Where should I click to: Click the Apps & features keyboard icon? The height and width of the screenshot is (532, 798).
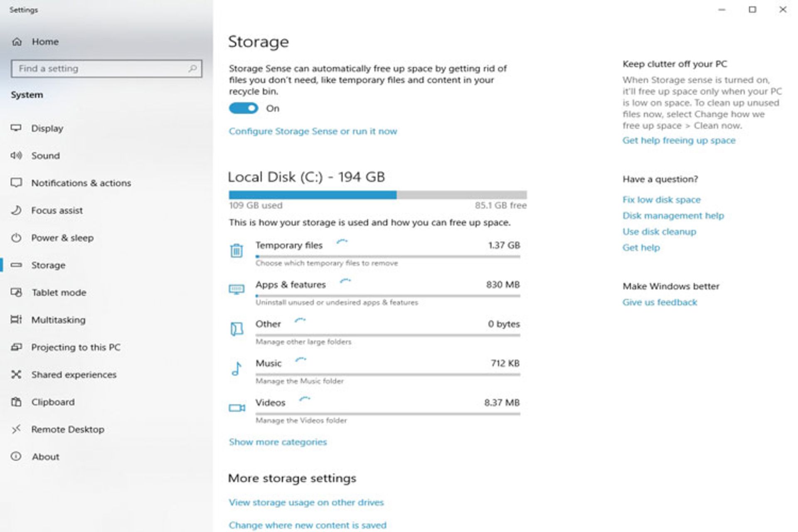(236, 289)
